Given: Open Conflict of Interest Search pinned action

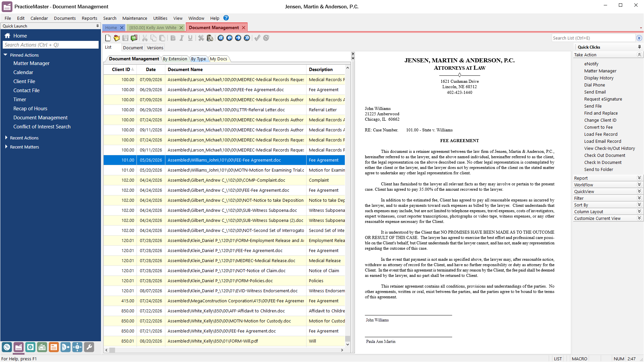Looking at the screenshot, I should click(42, 126).
